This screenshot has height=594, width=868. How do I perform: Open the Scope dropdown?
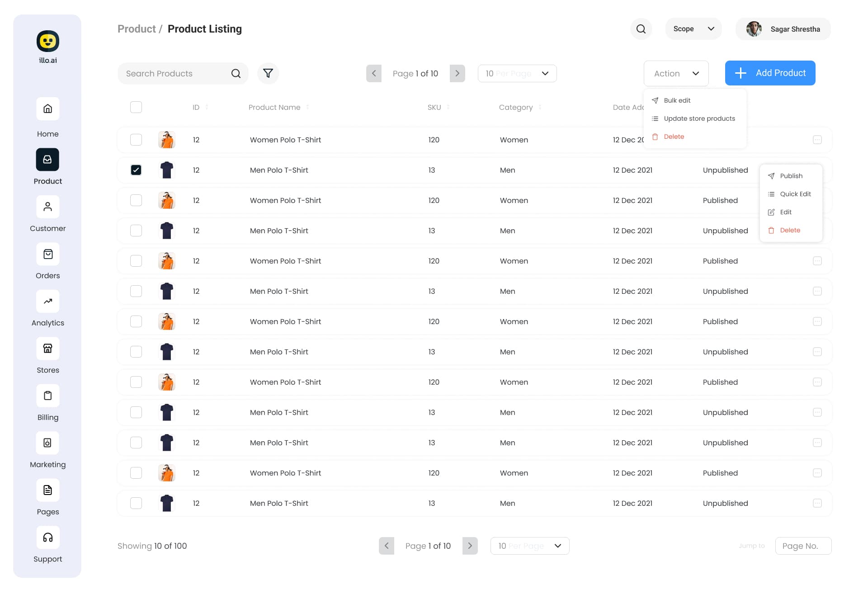[x=693, y=28]
